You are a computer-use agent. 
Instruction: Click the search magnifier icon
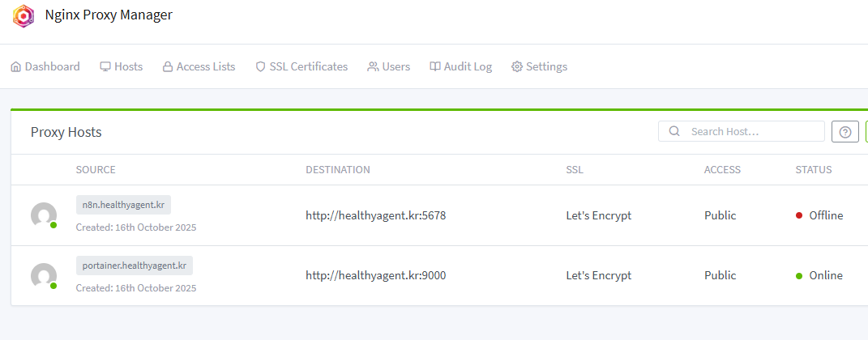coord(674,132)
